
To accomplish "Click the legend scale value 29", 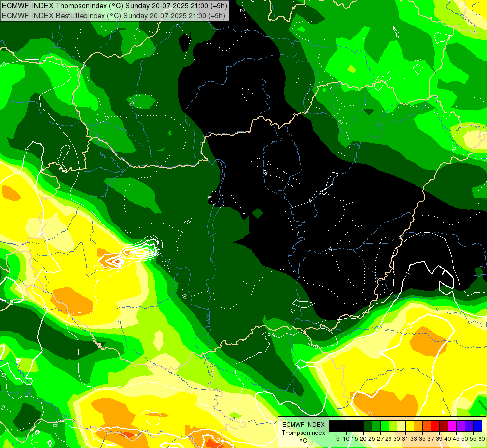I will [389, 439].
